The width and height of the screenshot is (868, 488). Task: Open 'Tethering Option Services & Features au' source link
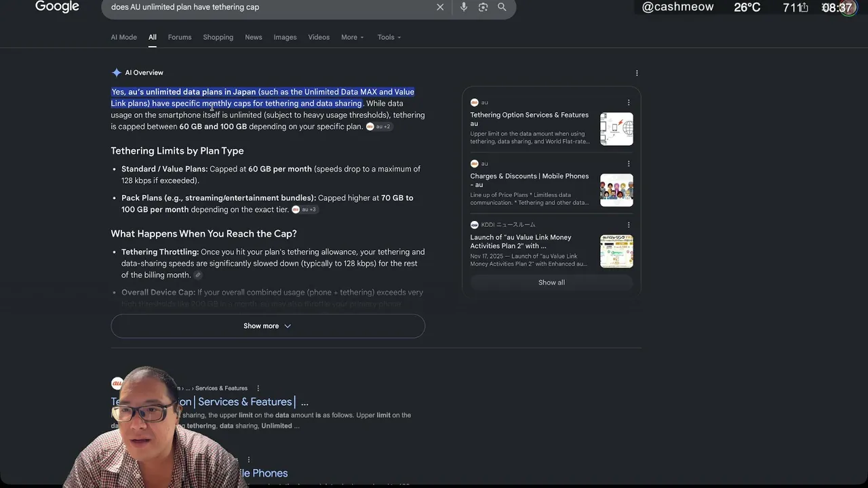click(530, 119)
